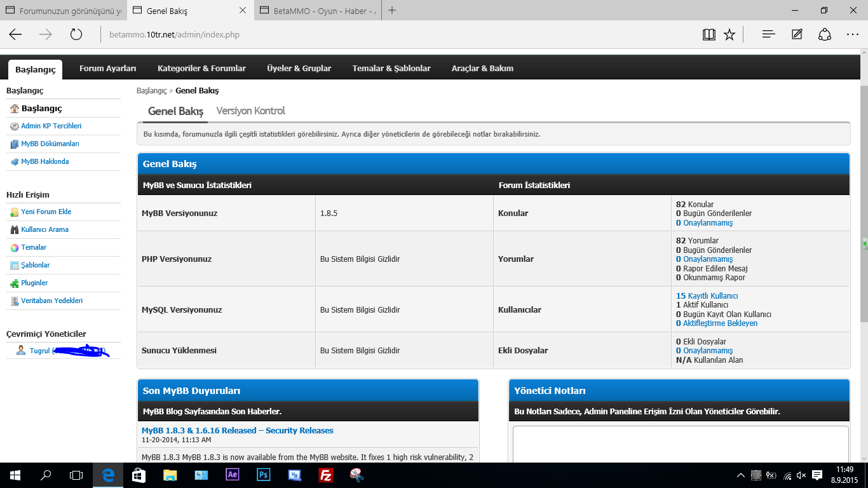Select the Genel Bakış page tab
Image resolution: width=868 pixels, height=488 pixels.
click(176, 111)
